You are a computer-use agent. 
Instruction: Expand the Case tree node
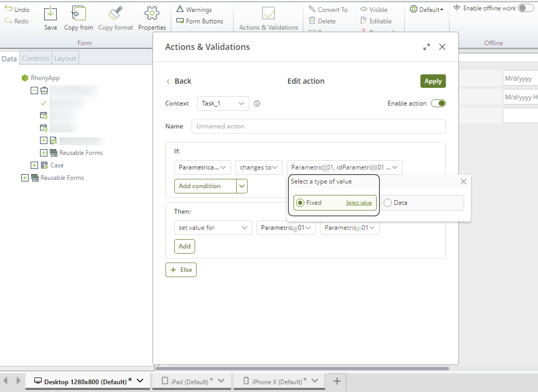34,165
